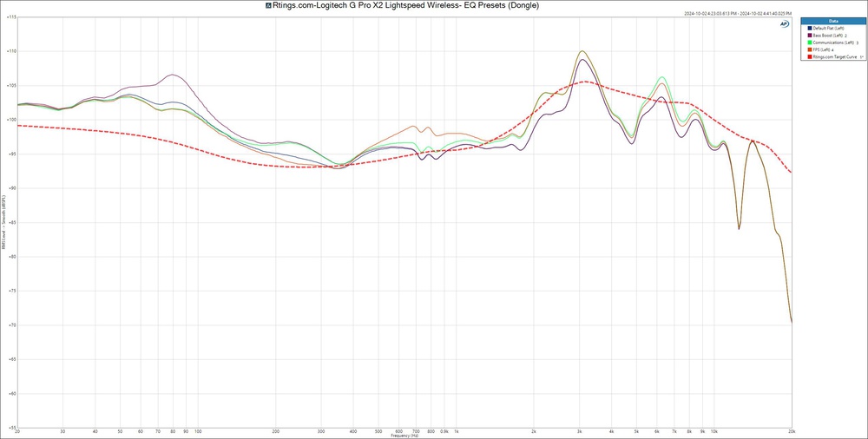
Task: Click the measurement timestamp at top right
Action: pos(738,14)
